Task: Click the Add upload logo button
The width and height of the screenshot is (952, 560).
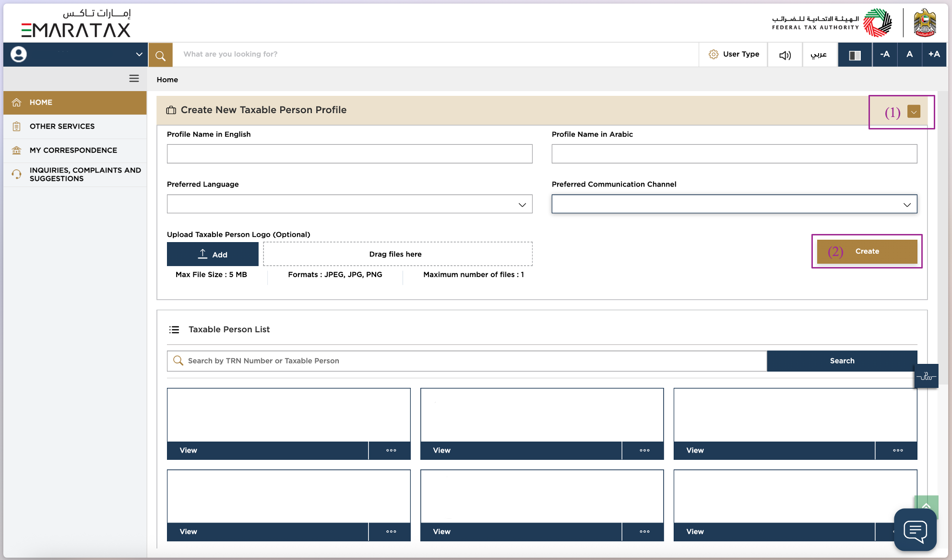Action: point(213,254)
